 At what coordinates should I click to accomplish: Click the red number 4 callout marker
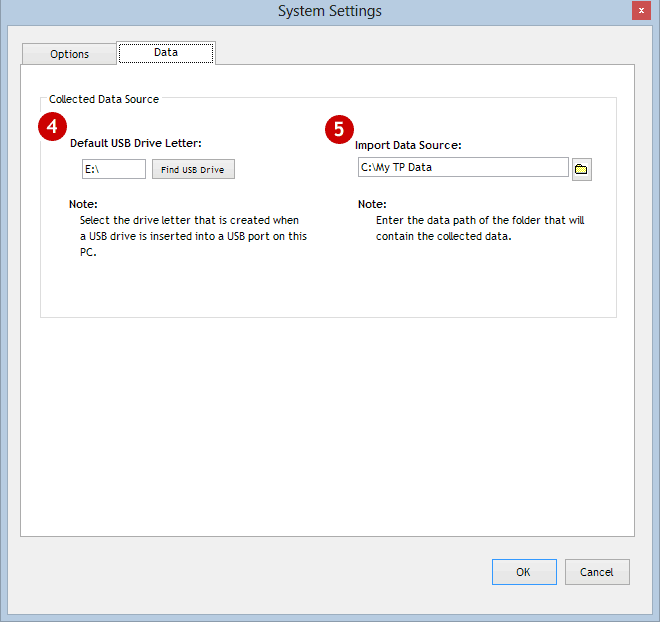tap(53, 128)
